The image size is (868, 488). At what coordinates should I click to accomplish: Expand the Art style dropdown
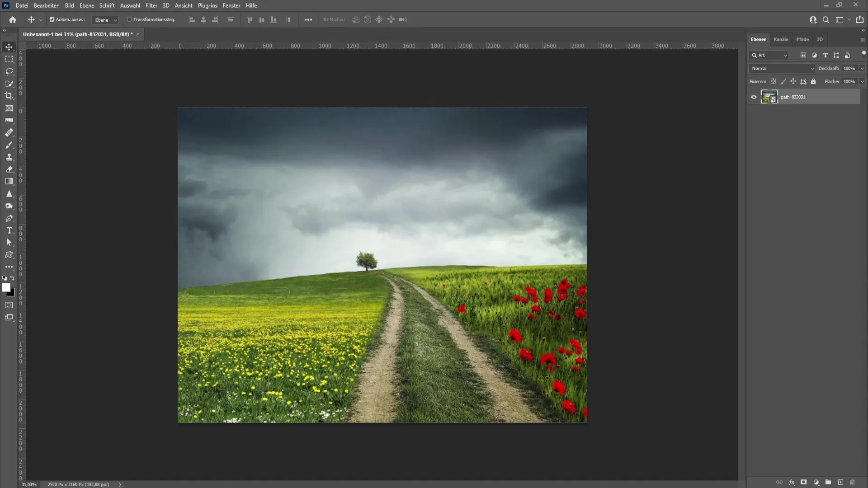coord(786,55)
